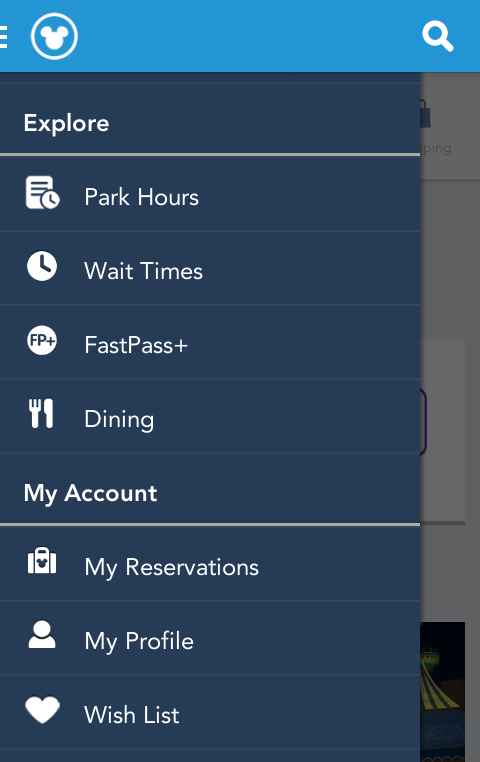Open search with the magnifier icon
The height and width of the screenshot is (762, 480).
(438, 36)
